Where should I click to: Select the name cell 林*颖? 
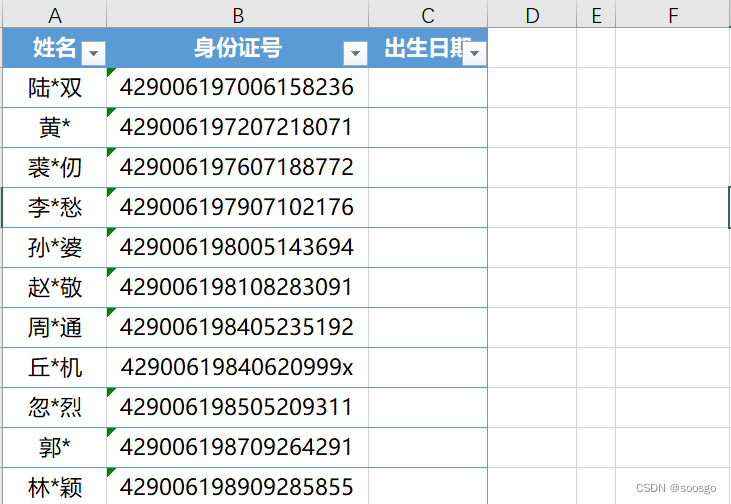[55, 486]
